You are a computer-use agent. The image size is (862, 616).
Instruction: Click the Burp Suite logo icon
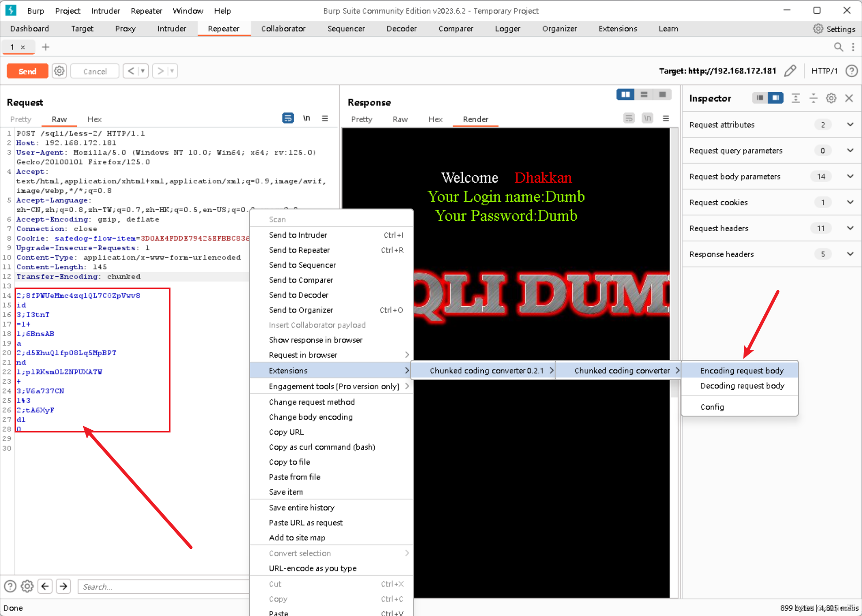[11, 10]
